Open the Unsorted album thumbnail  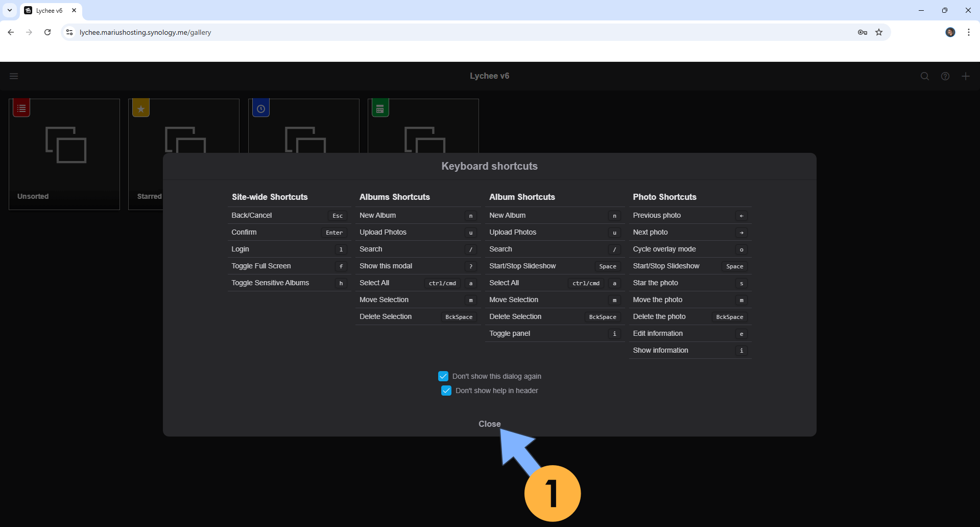click(64, 154)
